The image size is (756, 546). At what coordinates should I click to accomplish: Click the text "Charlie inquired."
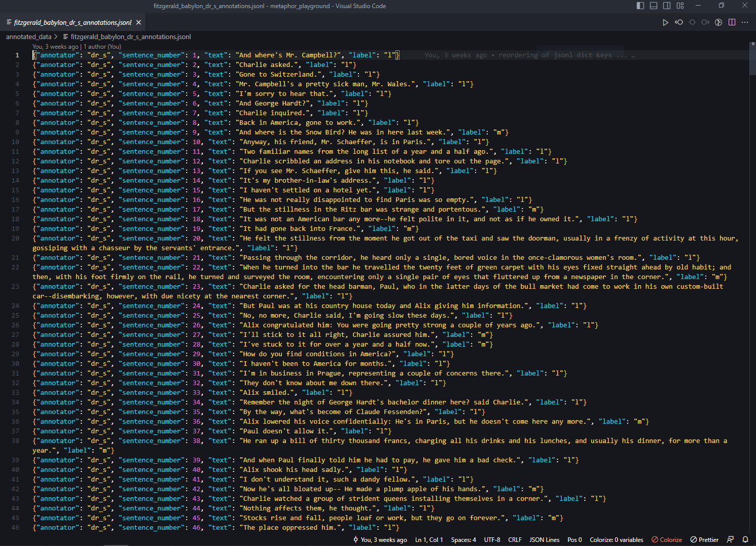[273, 113]
